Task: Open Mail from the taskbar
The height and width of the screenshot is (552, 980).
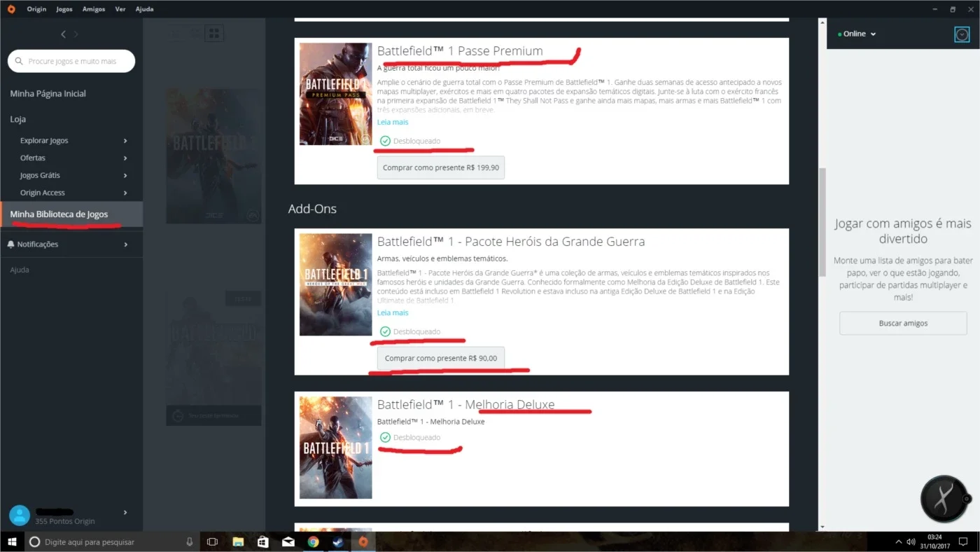Action: pyautogui.click(x=288, y=541)
